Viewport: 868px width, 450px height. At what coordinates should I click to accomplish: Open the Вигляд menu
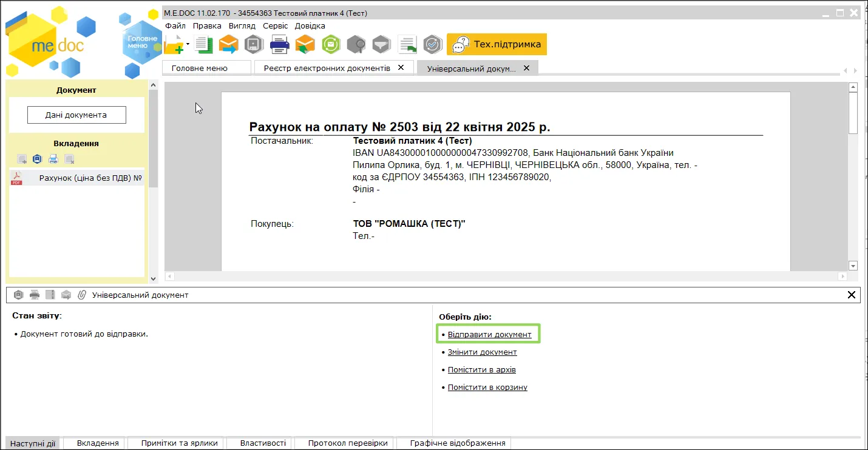[242, 26]
